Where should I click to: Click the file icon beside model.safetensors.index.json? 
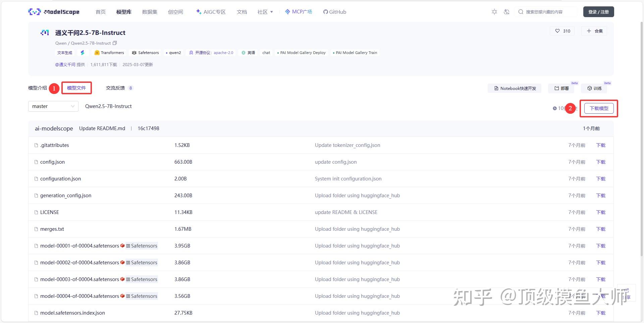pos(36,313)
